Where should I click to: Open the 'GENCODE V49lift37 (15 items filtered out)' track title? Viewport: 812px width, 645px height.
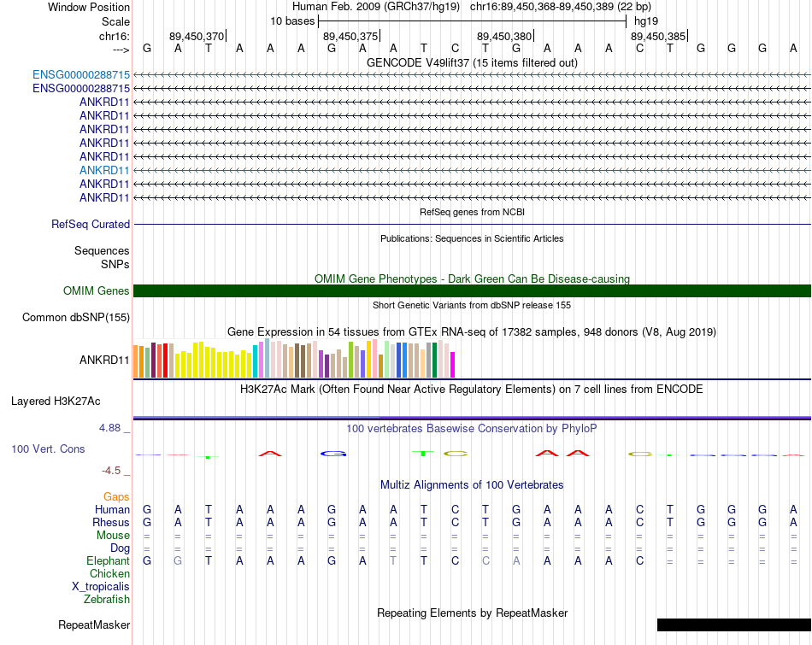click(472, 62)
